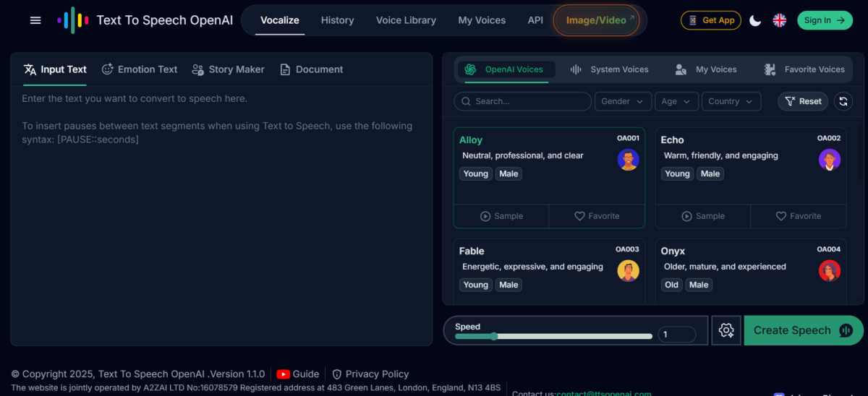Switch to the Emotion Text tab
The image size is (868, 396).
[x=140, y=69]
